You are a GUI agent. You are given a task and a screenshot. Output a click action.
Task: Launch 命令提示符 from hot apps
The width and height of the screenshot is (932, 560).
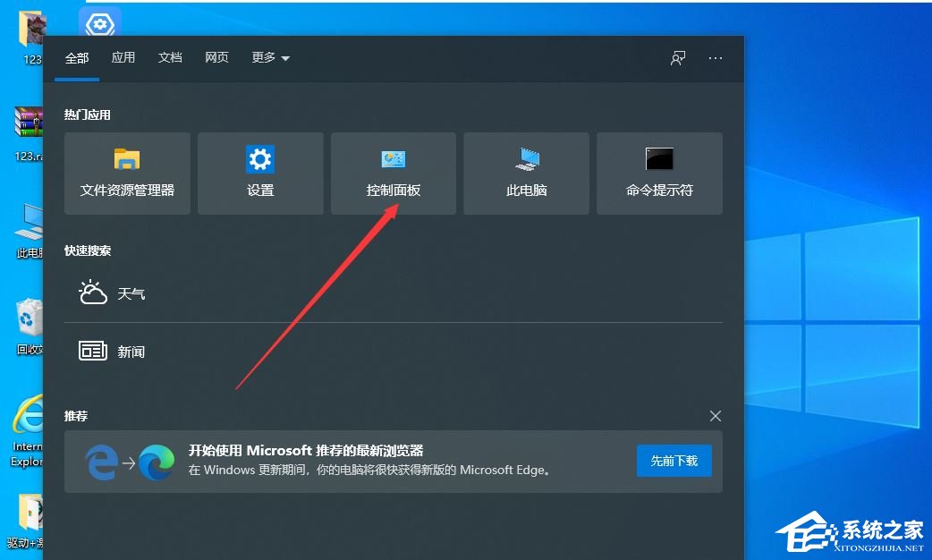(659, 173)
